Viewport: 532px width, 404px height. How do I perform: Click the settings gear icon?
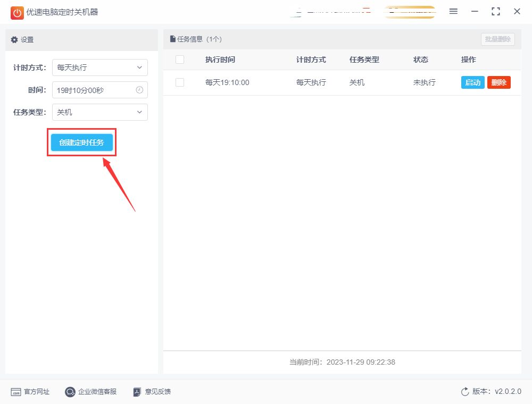[x=14, y=40]
